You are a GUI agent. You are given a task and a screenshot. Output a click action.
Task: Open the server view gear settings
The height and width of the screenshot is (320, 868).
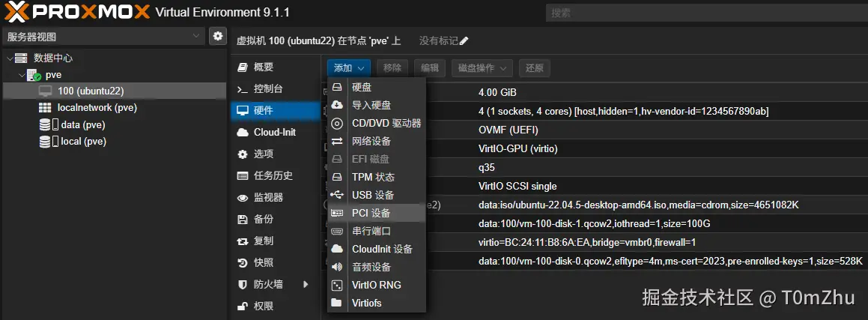point(218,37)
